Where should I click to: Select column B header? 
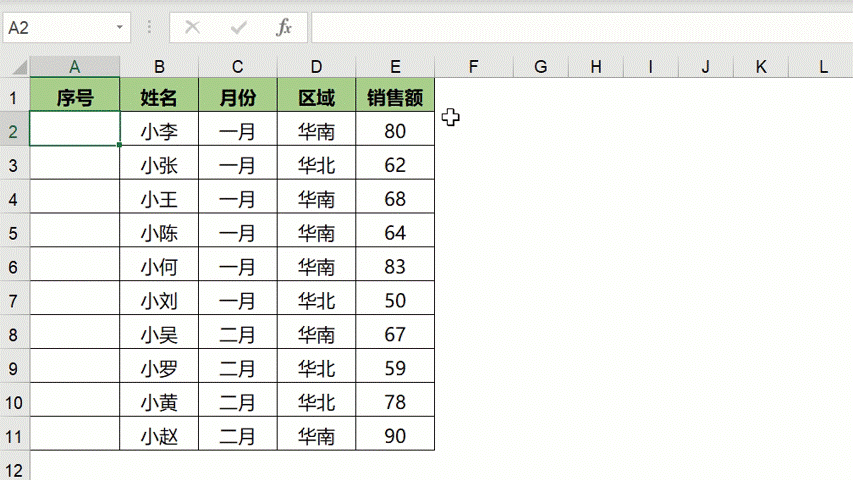[159, 67]
